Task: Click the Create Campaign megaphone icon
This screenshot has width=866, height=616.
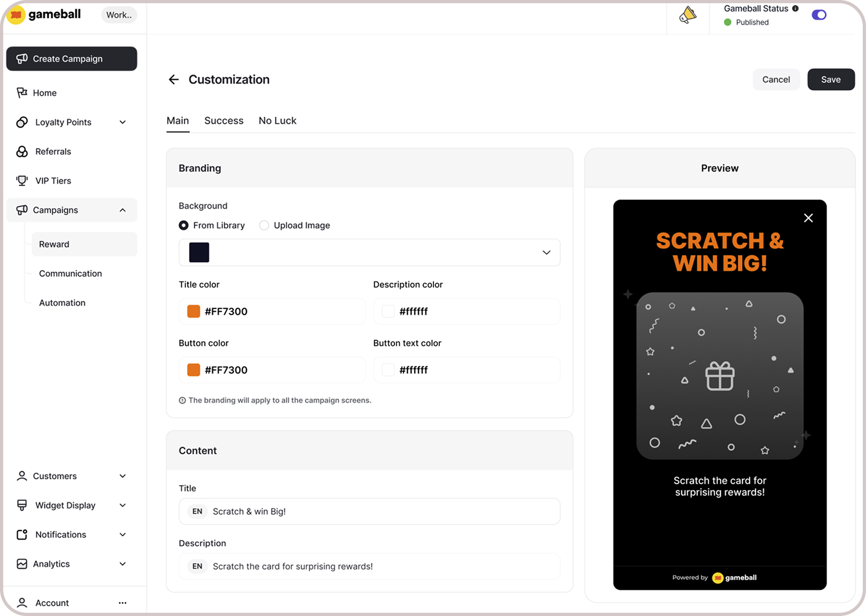Action: [x=22, y=58]
